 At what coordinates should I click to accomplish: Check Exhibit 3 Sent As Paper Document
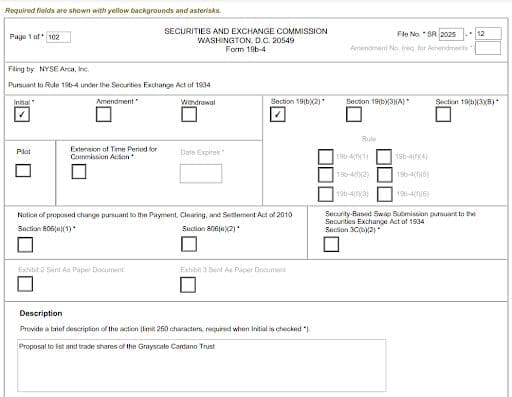188,285
